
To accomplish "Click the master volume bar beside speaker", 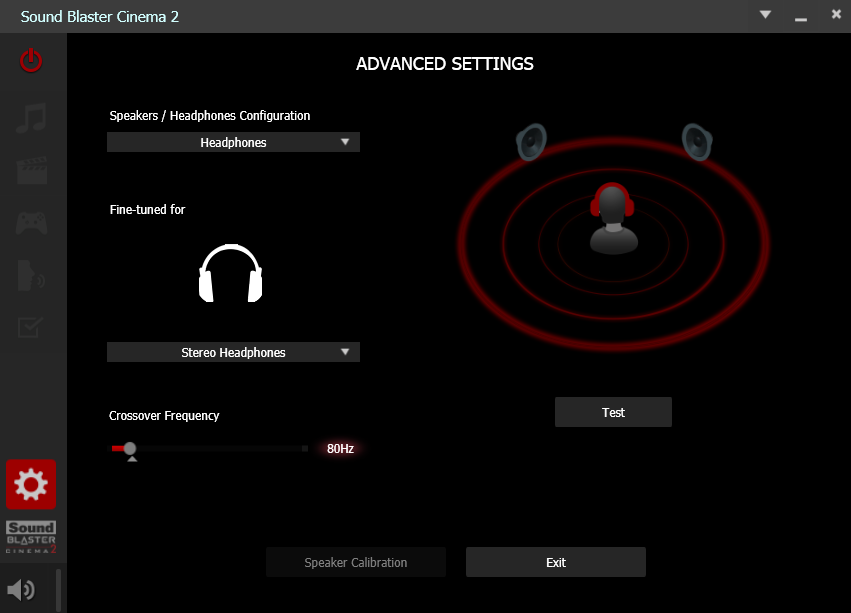I will pyautogui.click(x=58, y=590).
